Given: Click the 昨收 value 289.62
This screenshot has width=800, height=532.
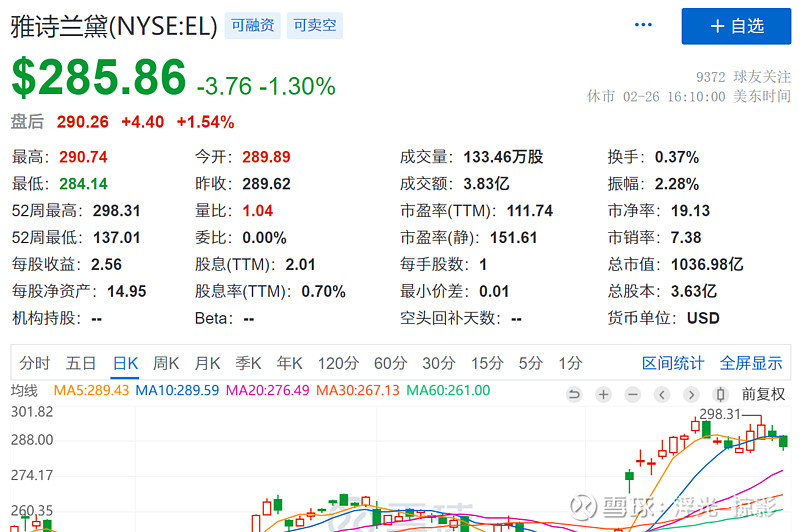Looking at the screenshot, I should (x=266, y=184).
